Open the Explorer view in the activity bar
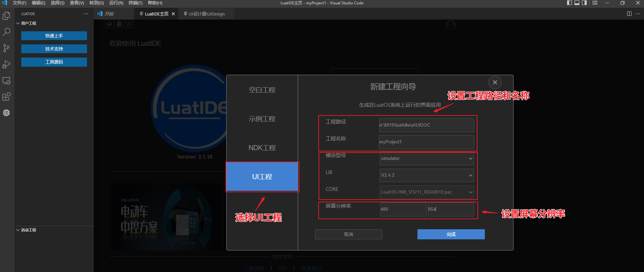644x272 pixels. click(x=6, y=16)
